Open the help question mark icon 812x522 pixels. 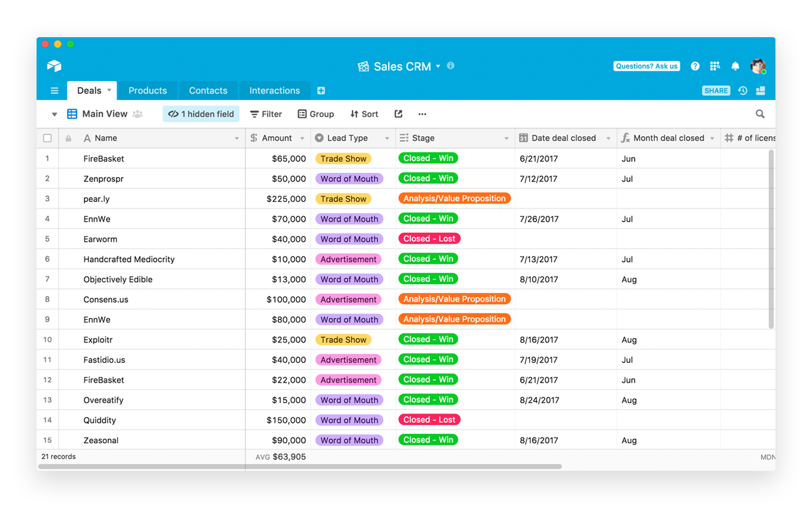click(695, 66)
